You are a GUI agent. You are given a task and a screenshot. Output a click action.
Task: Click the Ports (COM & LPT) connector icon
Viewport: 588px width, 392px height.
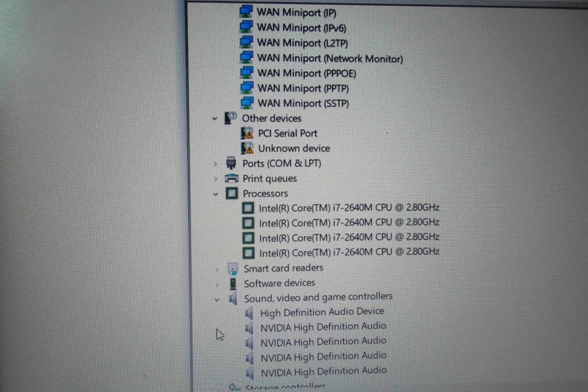231,163
